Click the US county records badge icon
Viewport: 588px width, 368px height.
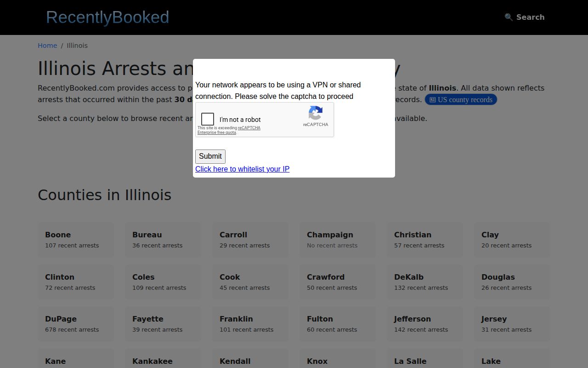[x=432, y=100]
